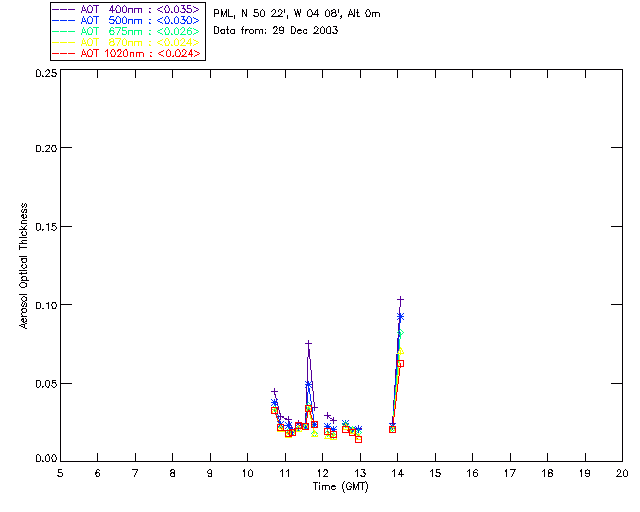Click the blue asterisk marker at the 14h peak
This screenshot has width=640, height=512.
point(400,316)
